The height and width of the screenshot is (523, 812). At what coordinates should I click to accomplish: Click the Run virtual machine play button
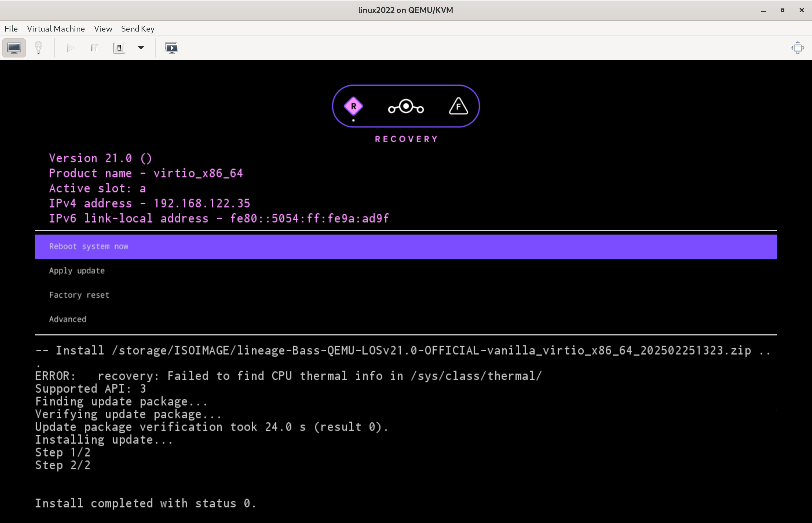click(x=70, y=48)
